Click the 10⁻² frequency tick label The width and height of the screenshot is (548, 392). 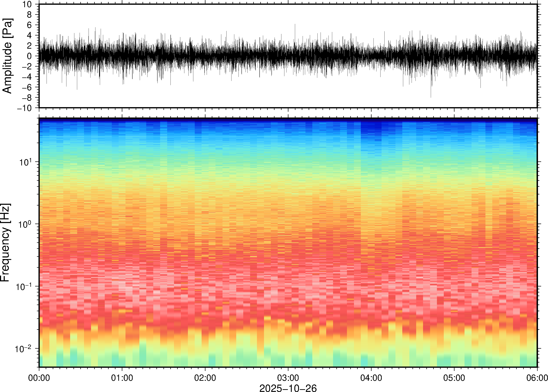(23, 349)
